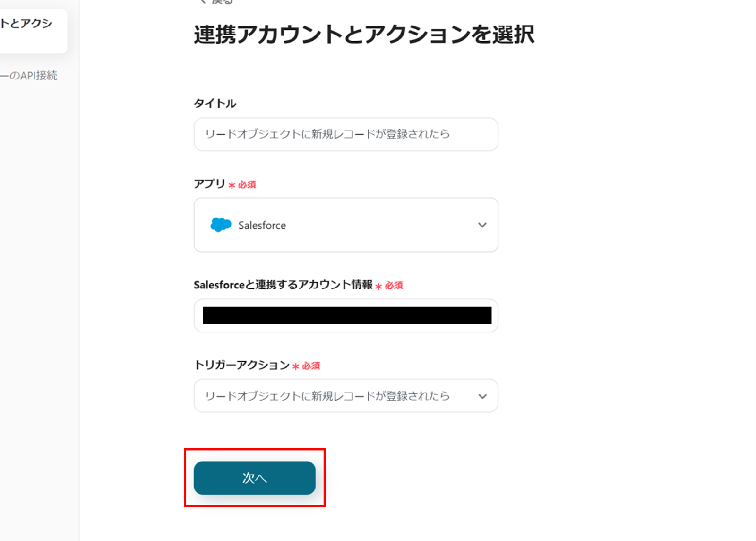Expand the トリガーアクション dropdown chevron

[482, 396]
